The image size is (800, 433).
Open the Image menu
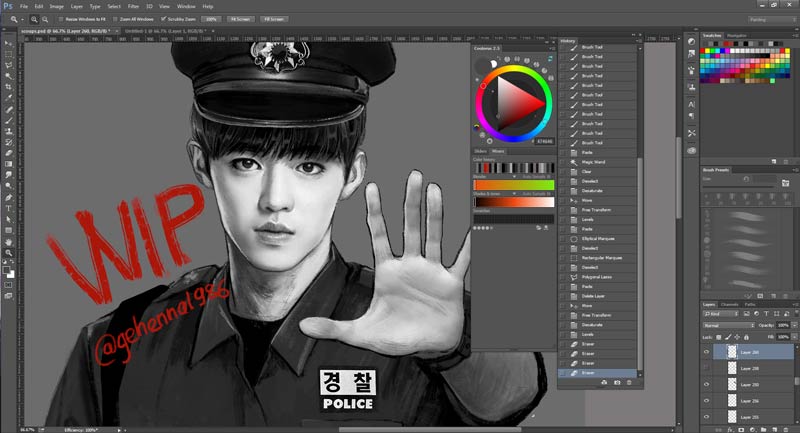click(56, 7)
